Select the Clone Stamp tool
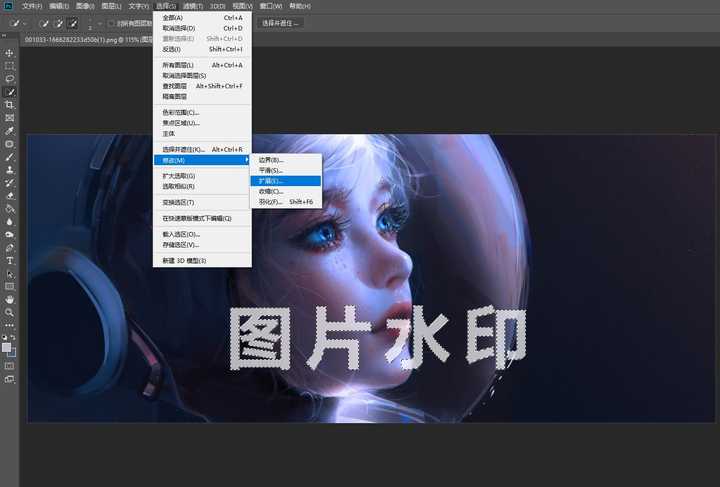720x487 pixels. (9, 169)
